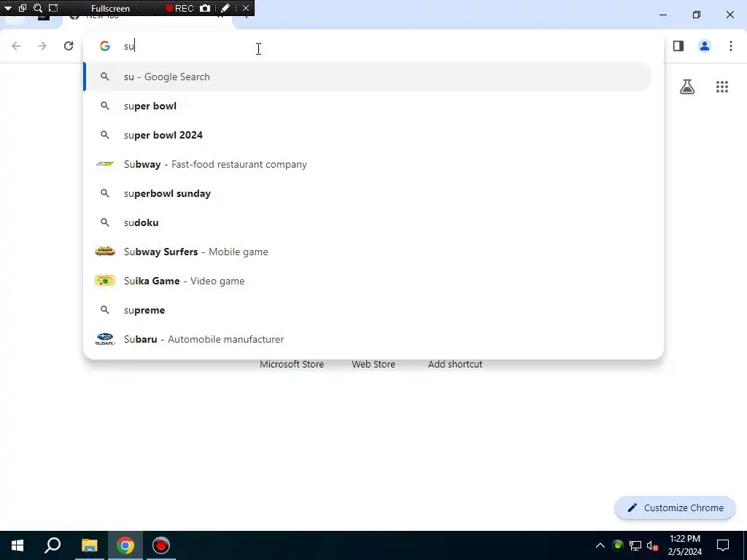Select Subway fast-food restaurant suggestion
The image size is (747, 560).
[x=368, y=164]
